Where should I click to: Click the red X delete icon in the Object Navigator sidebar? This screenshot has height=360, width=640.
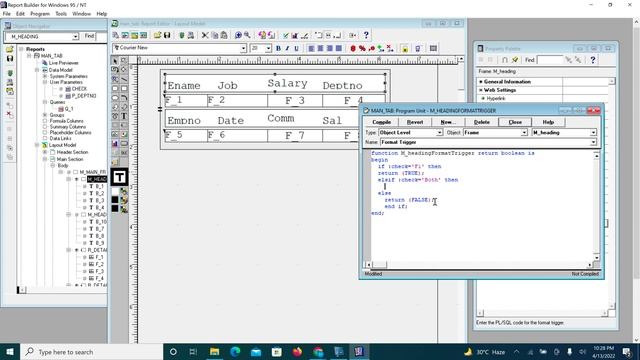click(10, 115)
